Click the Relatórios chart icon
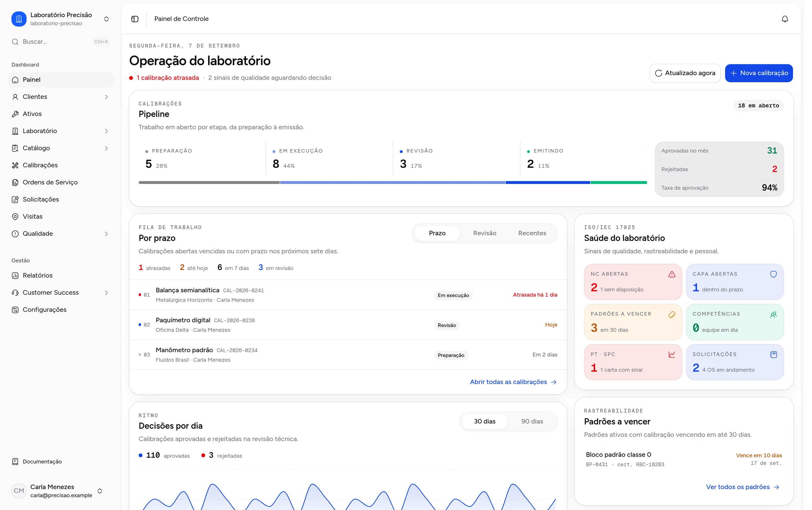This screenshot has width=812, height=510. pos(15,275)
